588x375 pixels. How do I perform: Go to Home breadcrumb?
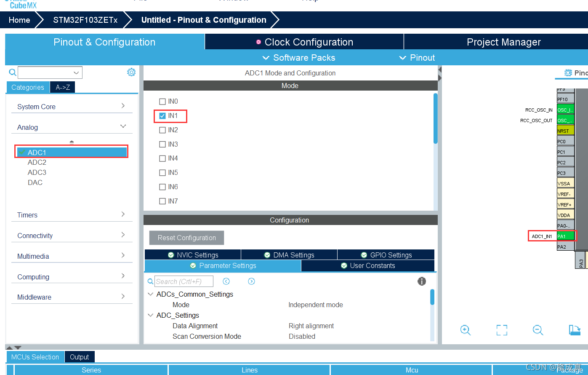pyautogui.click(x=19, y=20)
